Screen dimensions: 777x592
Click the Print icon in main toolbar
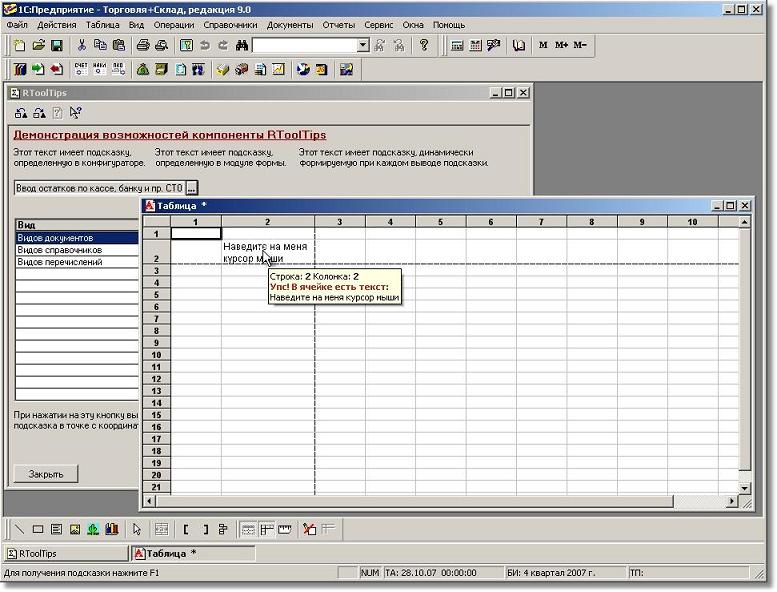143,45
